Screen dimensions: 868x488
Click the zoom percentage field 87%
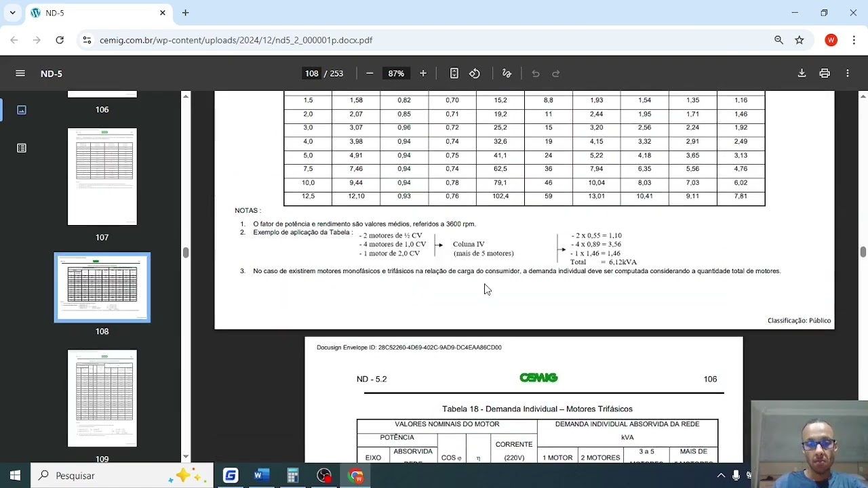tap(396, 73)
